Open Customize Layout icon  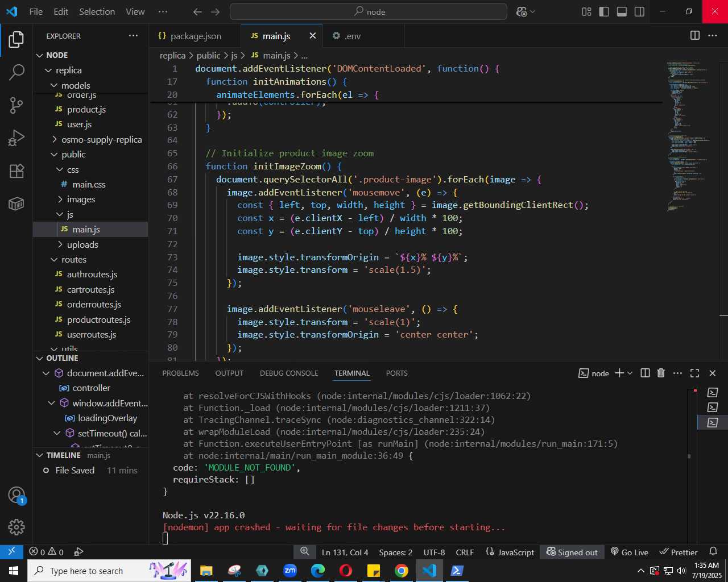click(586, 11)
